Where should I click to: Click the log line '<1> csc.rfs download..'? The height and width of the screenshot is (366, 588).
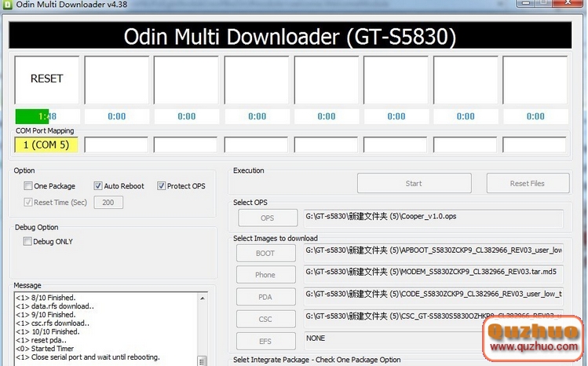[53, 324]
